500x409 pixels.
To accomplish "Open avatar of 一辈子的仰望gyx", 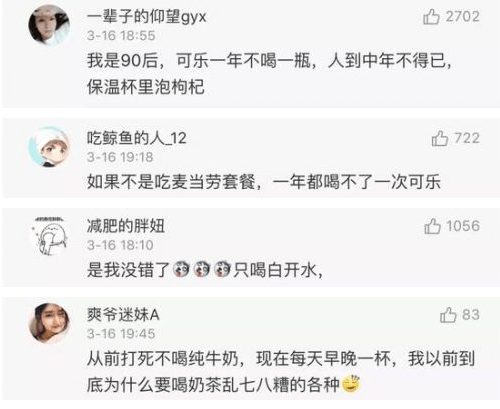I will click(49, 25).
